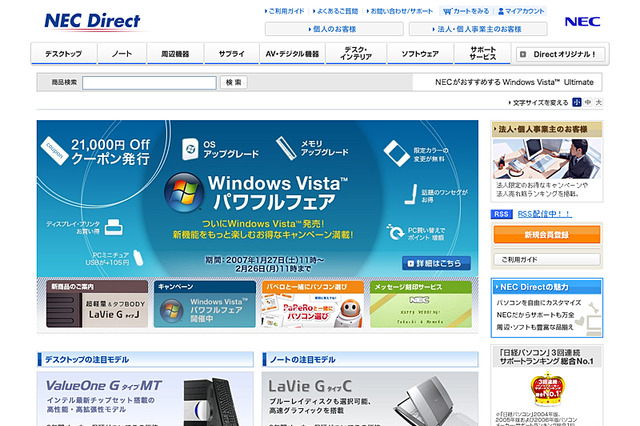This screenshot has height=426, width=640.
Task: Click the メモリ アップグレード memory icon
Action: 286,148
